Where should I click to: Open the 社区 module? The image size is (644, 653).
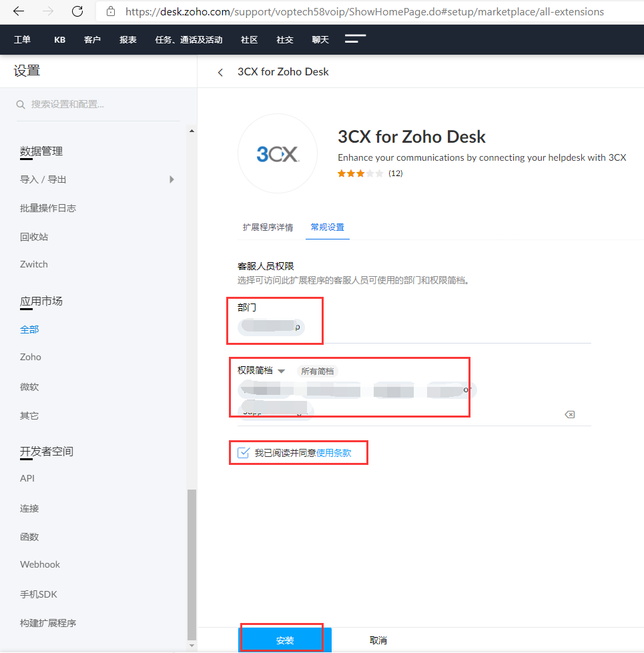pyautogui.click(x=249, y=39)
